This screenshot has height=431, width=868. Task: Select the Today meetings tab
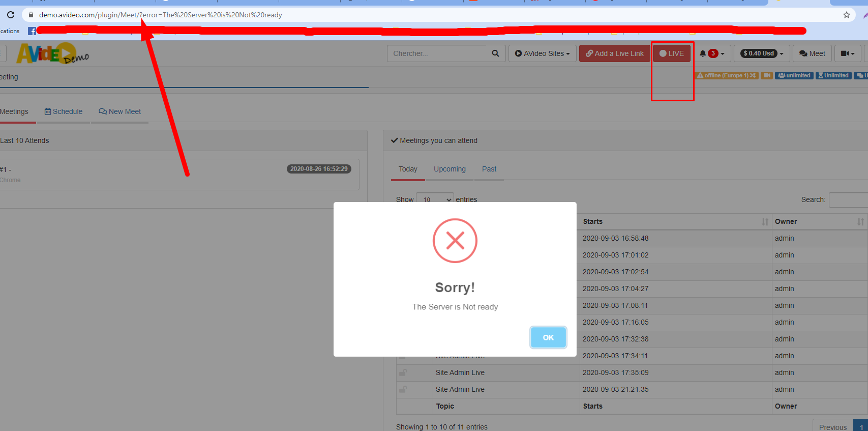(x=408, y=169)
